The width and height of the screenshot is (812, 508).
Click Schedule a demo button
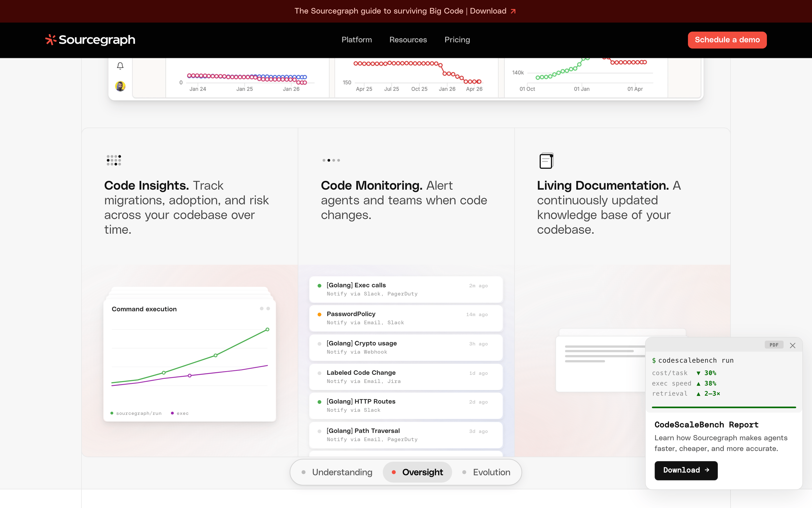click(727, 40)
